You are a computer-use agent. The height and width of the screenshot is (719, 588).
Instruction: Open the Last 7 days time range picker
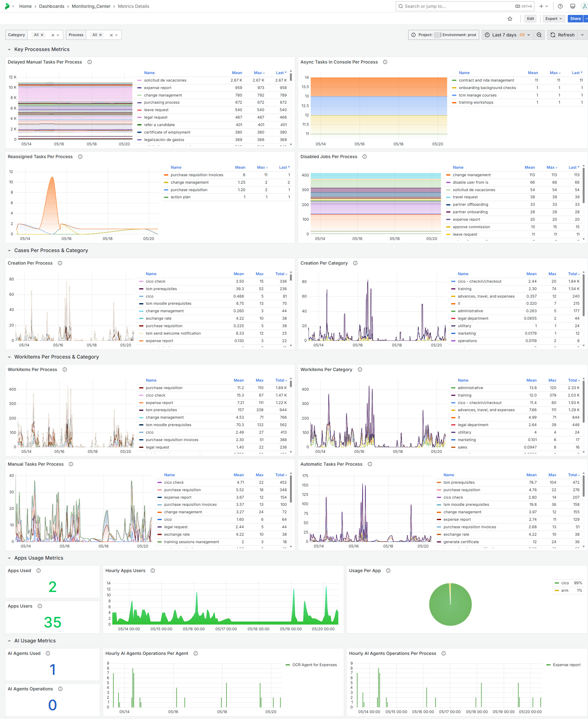[507, 35]
